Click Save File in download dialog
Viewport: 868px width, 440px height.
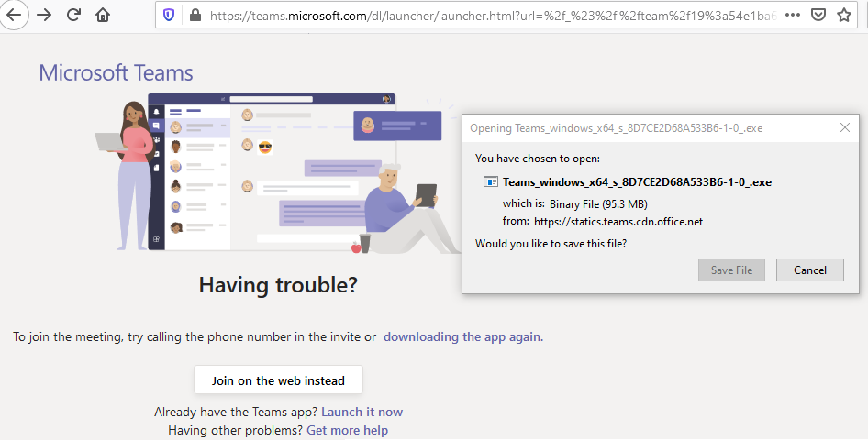pyautogui.click(x=731, y=269)
